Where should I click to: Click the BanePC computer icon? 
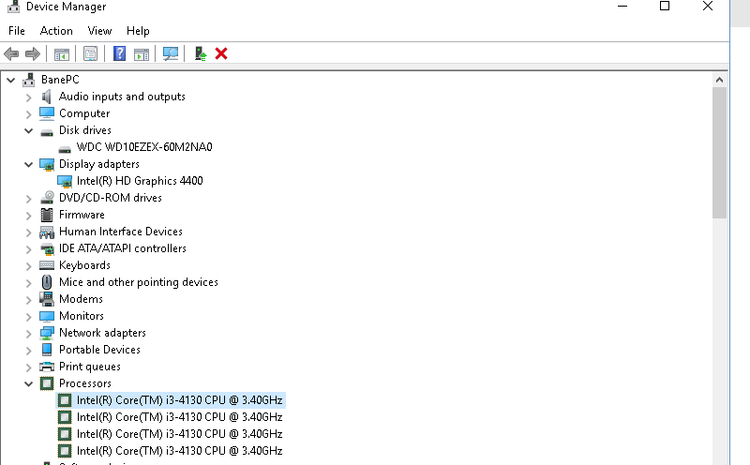point(29,80)
